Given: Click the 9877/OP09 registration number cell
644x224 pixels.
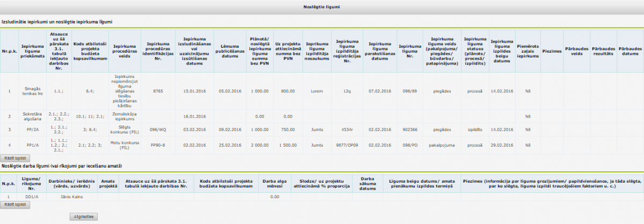Looking at the screenshot, I should pyautogui.click(x=347, y=144).
